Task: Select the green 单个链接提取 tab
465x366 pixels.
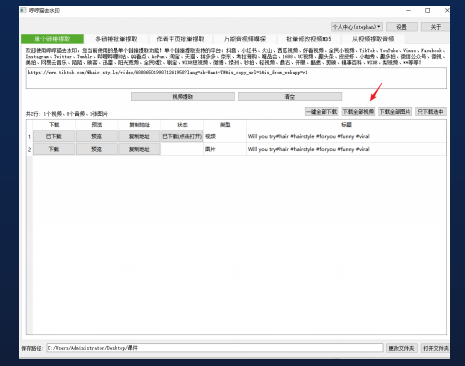Action: pos(52,39)
